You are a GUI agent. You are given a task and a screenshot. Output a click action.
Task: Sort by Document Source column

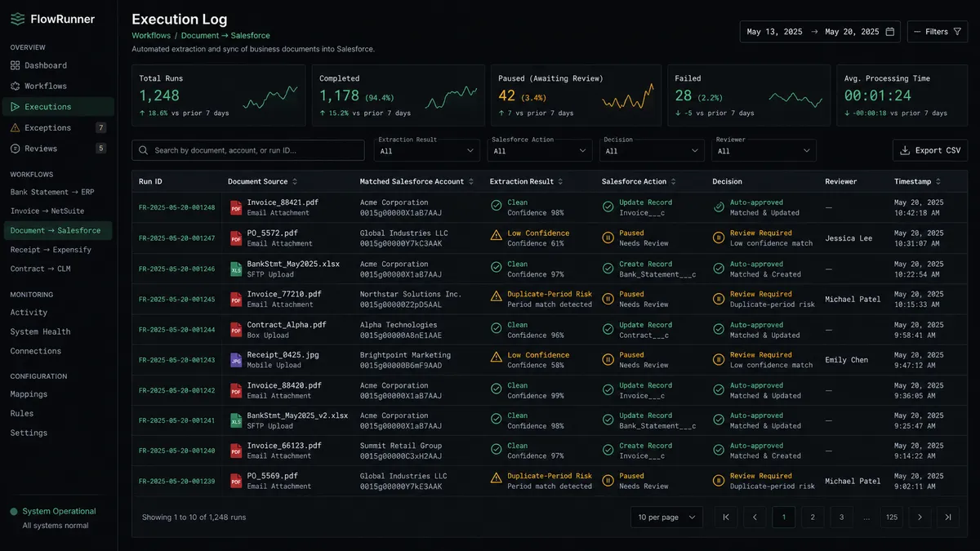point(262,181)
